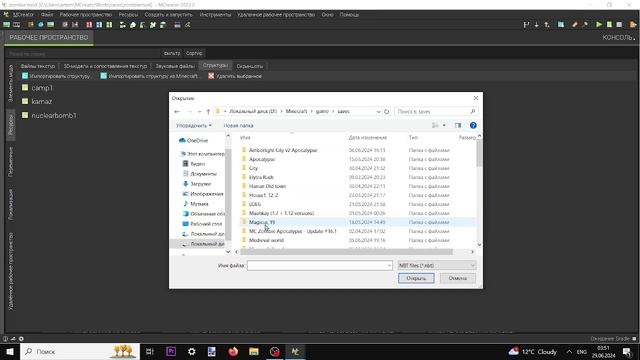This screenshot has width=640, height=360.
Task: Switch to the Файлы текстур tab
Action: coord(38,66)
